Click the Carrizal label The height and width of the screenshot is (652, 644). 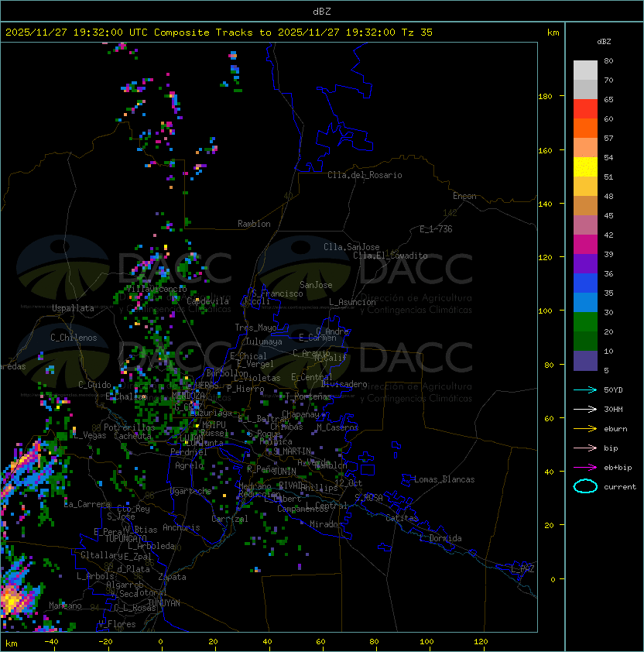(x=230, y=519)
